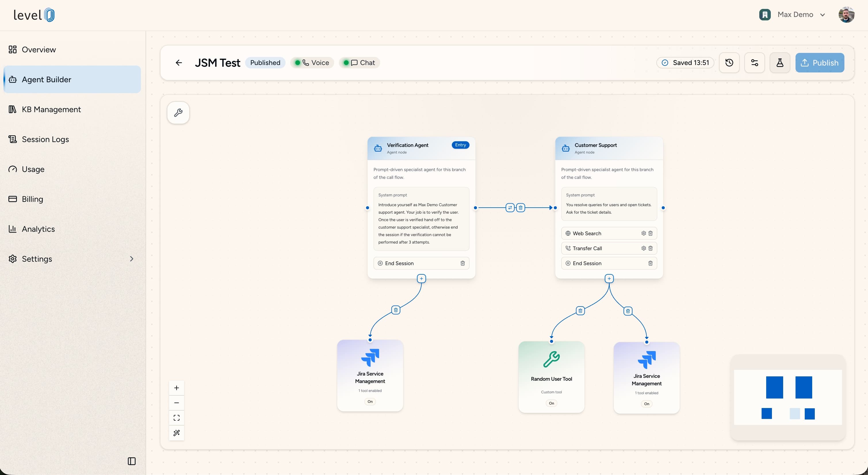Click the wrench tools button on canvas
This screenshot has width=868, height=475.
[178, 112]
